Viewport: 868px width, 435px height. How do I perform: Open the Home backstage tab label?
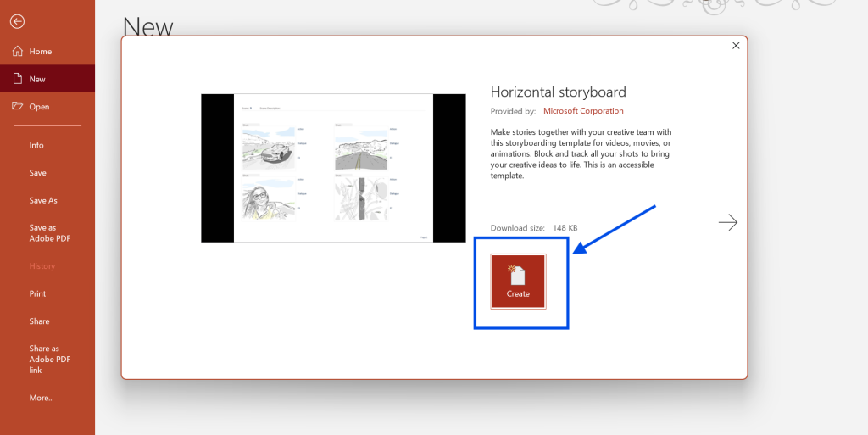[x=41, y=52]
